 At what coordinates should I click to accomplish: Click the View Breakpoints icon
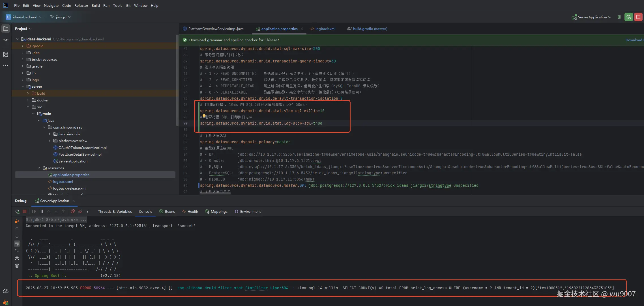coord(73,211)
